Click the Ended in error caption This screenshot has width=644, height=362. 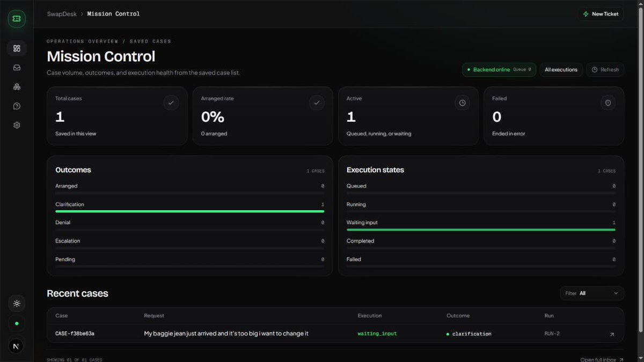pos(509,134)
